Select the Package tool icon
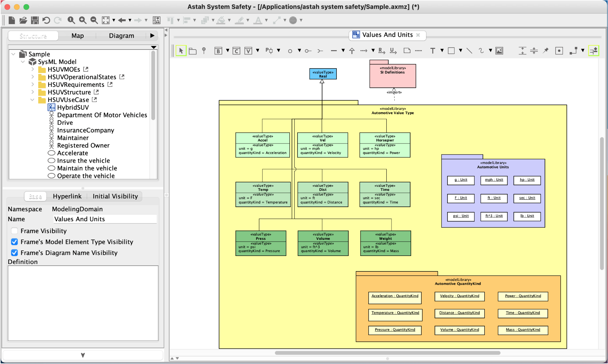 (x=193, y=51)
